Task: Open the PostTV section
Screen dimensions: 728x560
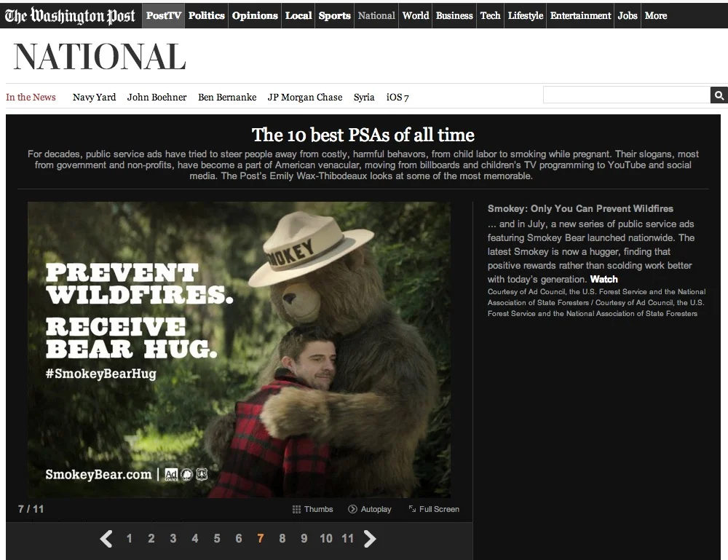Action: click(x=163, y=15)
